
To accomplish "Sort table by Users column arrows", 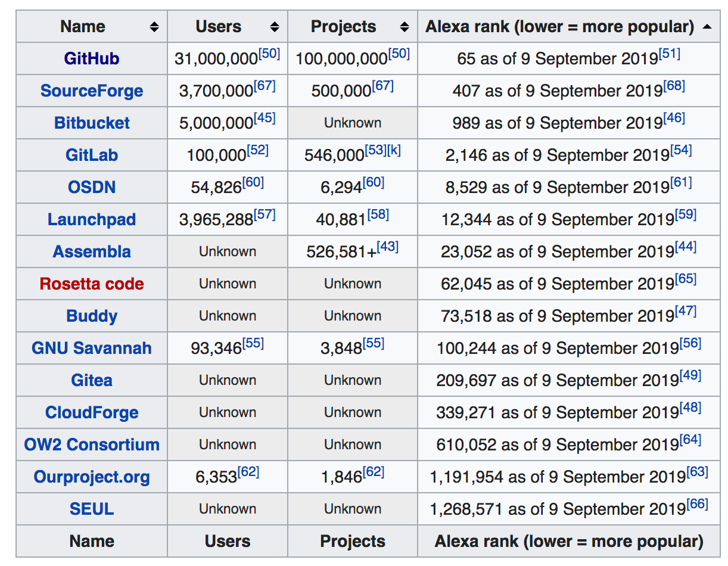I will [x=275, y=27].
